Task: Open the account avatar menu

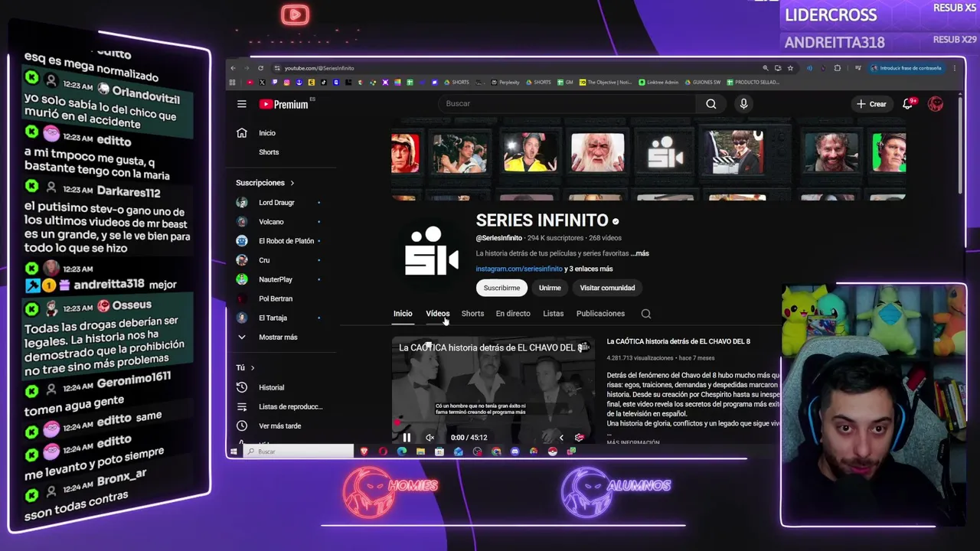Action: [x=936, y=104]
